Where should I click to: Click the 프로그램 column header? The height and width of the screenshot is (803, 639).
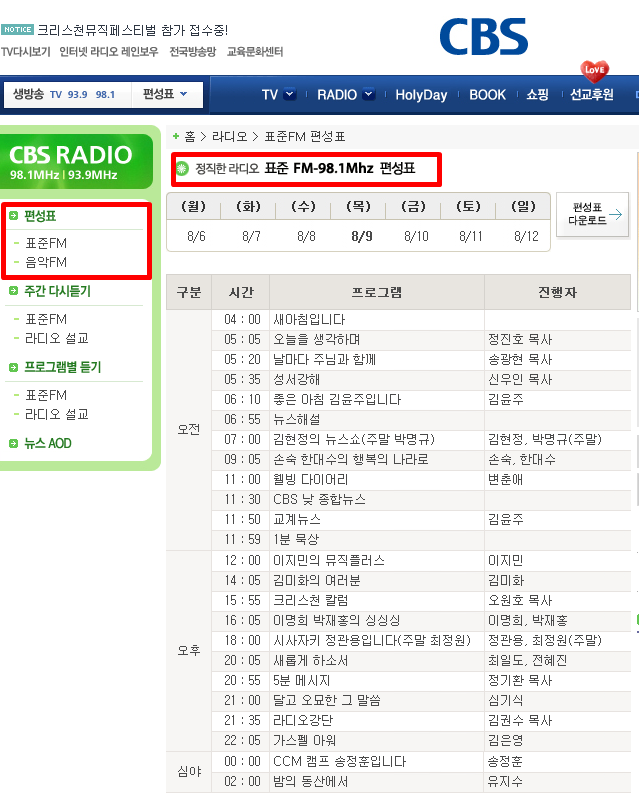coord(377,292)
